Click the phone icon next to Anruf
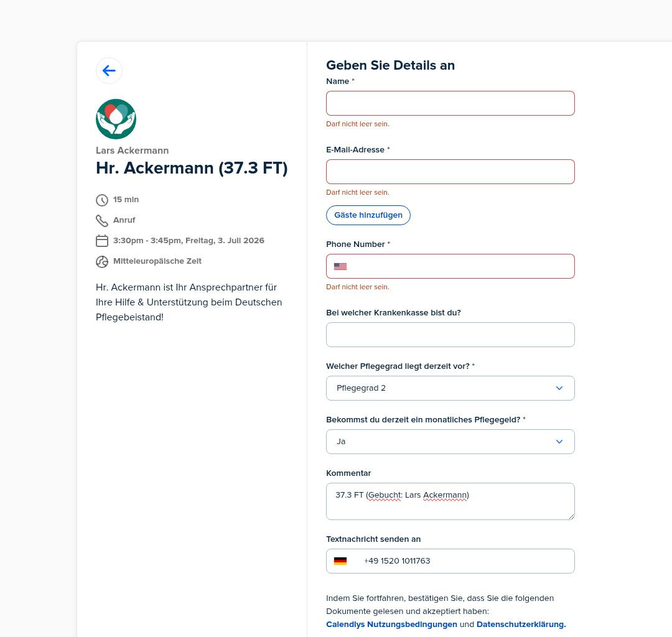 (102, 221)
